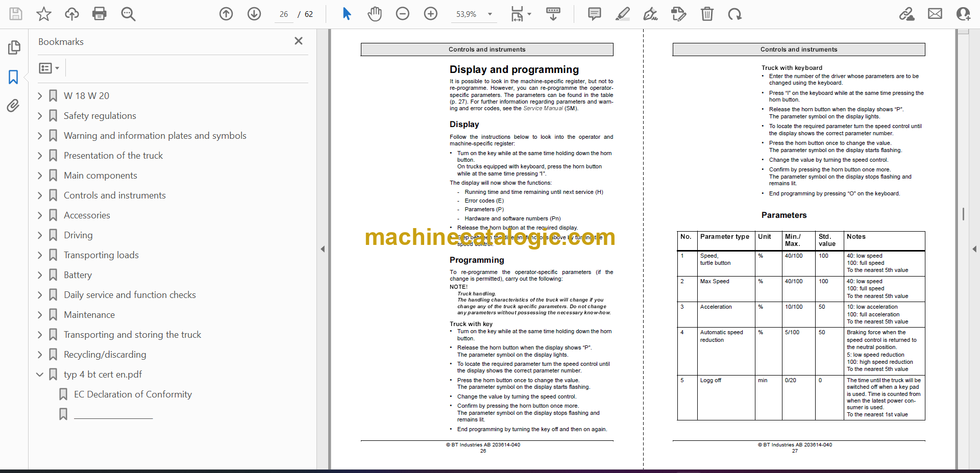
Task: Open EC Declaration of Conformity bookmark
Action: pyautogui.click(x=133, y=394)
